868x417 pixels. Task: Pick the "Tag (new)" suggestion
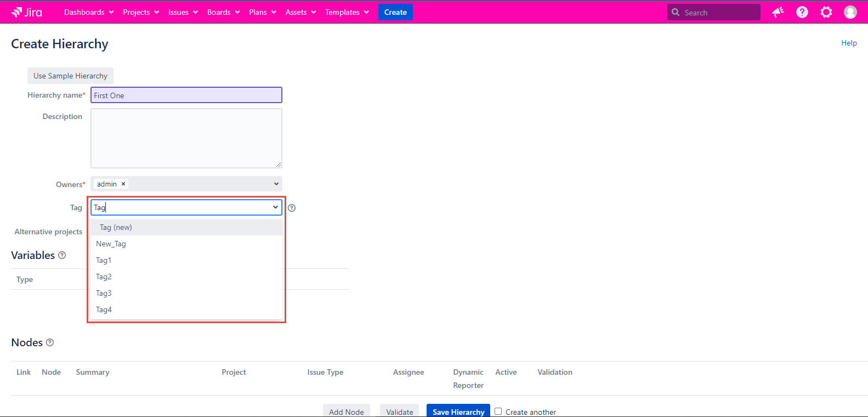point(116,227)
